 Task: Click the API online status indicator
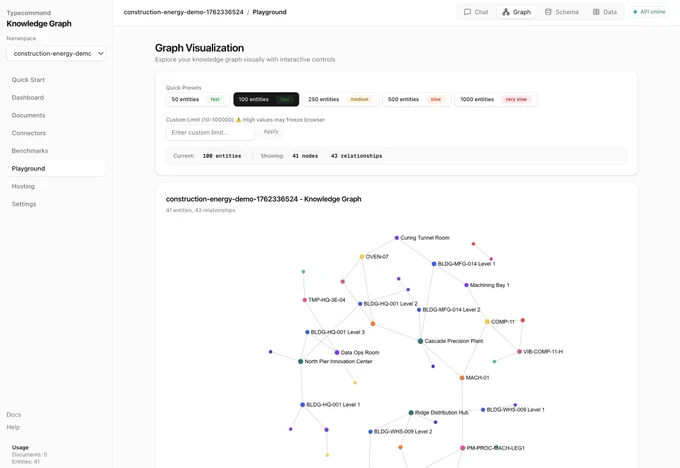click(649, 12)
